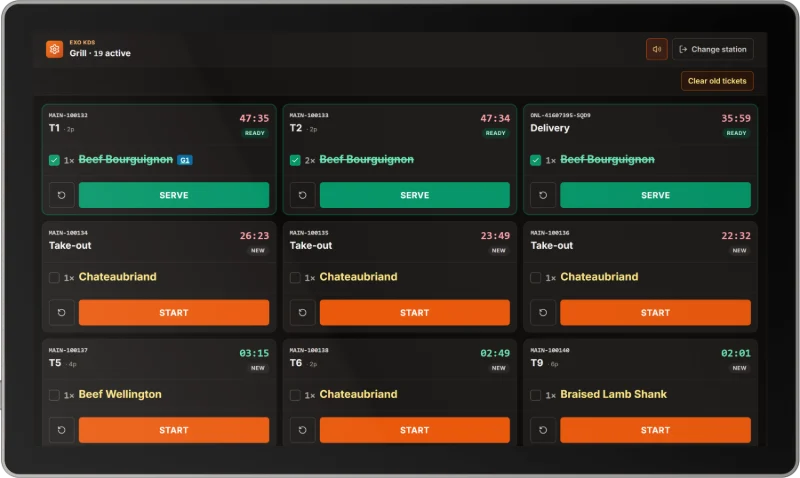Click the undo icon on T1 ticket
This screenshot has width=800, height=478.
(x=62, y=195)
